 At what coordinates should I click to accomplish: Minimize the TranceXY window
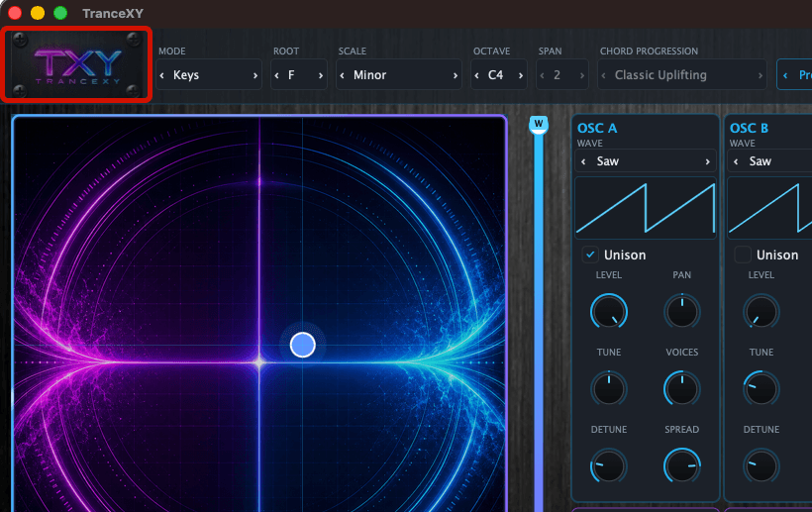(x=38, y=13)
